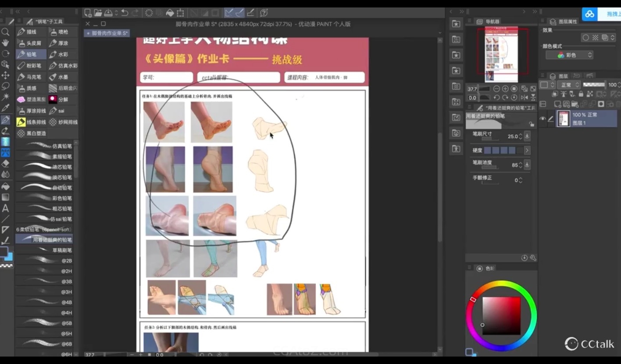Expand the 硬度 hardness options arrow
This screenshot has height=364, width=621.
(527, 150)
